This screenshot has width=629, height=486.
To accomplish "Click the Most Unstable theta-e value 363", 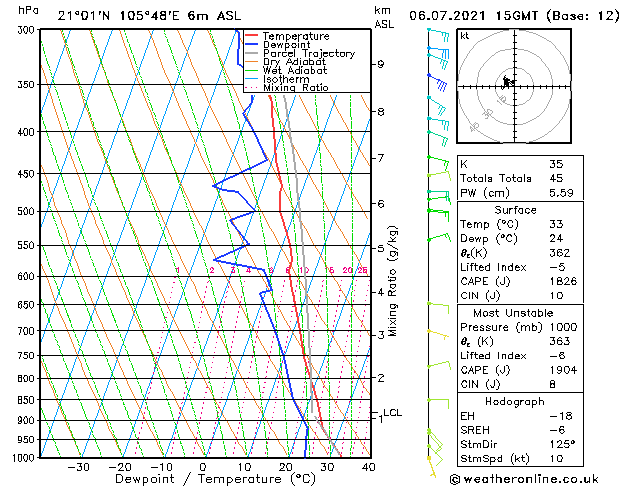I will pos(560,341).
